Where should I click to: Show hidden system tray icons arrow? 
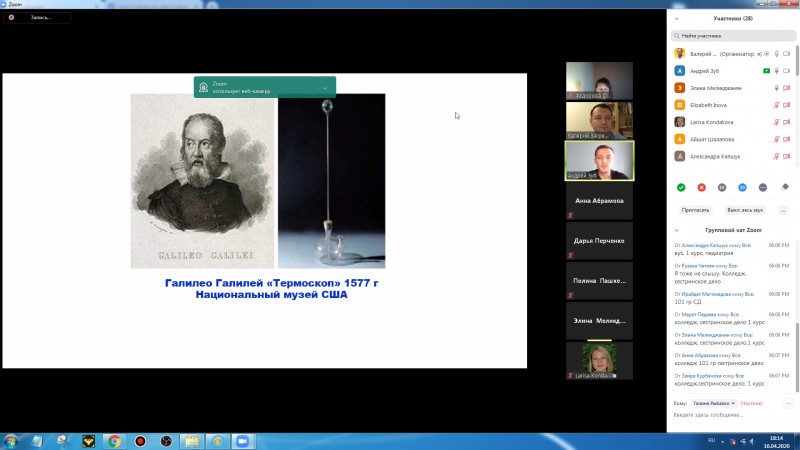tap(722, 442)
